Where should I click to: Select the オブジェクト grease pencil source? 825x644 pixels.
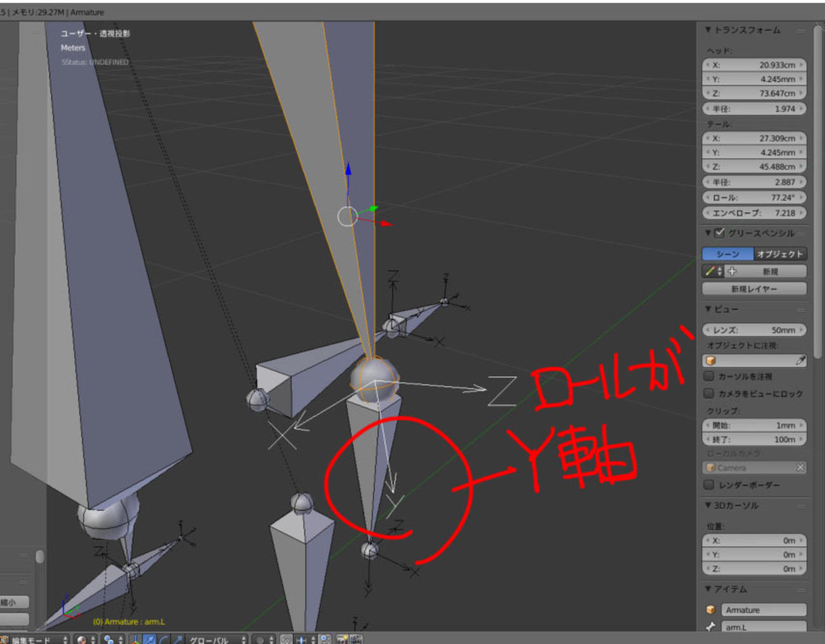[x=780, y=254]
